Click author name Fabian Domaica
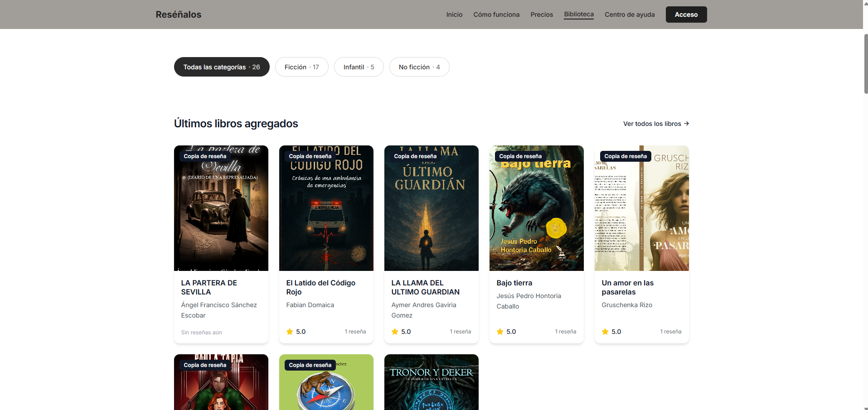 pyautogui.click(x=310, y=305)
